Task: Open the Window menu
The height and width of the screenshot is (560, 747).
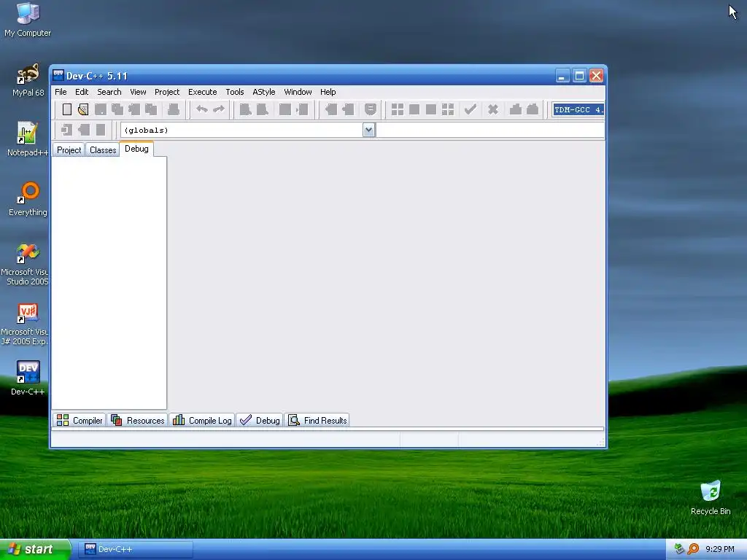Action: tap(298, 92)
